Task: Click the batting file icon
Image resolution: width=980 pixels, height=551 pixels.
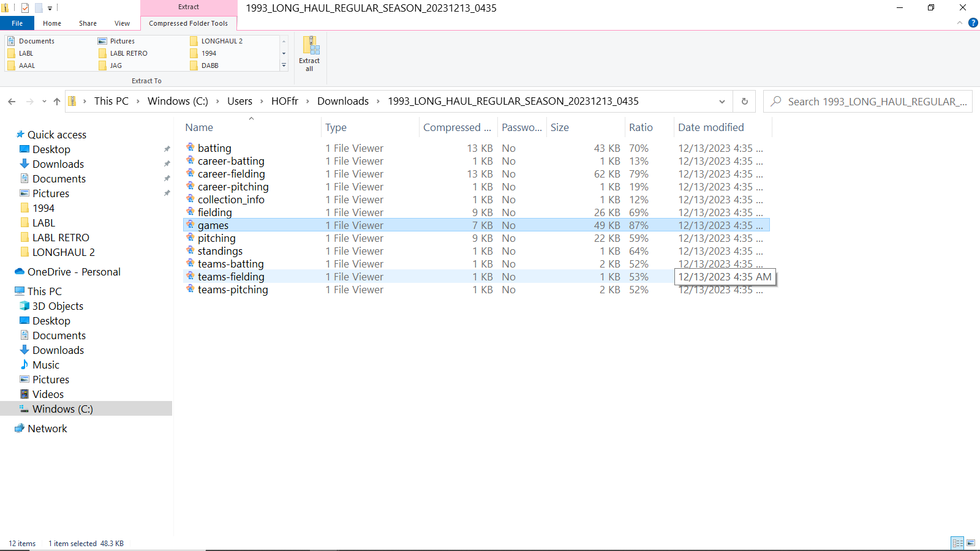Action: pyautogui.click(x=190, y=148)
